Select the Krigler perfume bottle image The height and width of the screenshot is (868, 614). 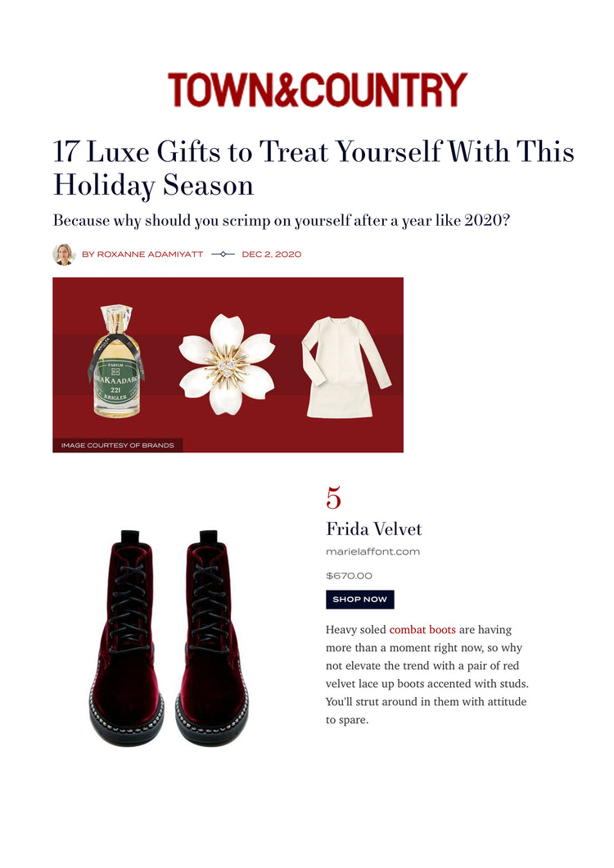pyautogui.click(x=116, y=361)
